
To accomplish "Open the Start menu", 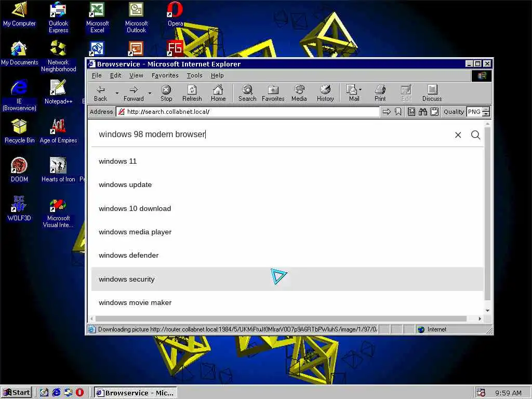I will click(17, 393).
